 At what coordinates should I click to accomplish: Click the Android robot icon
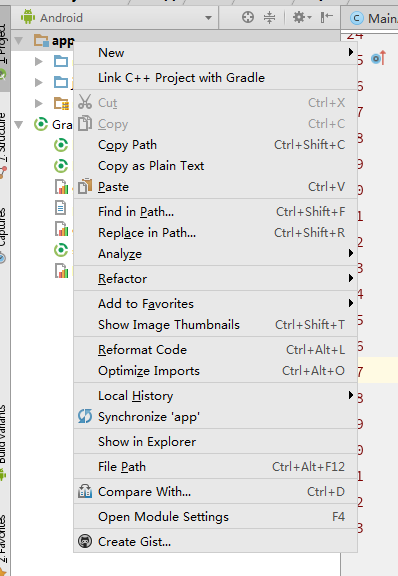tap(28, 17)
